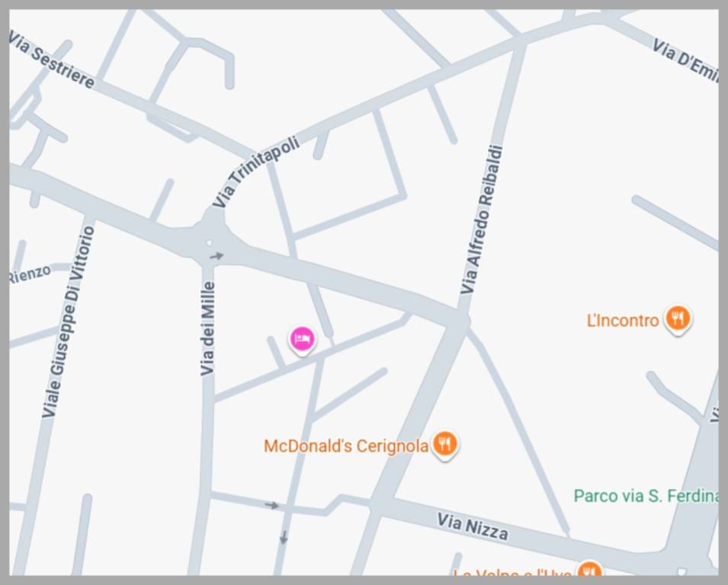
Task: Open McDonald's Cerignola place label
Action: point(346,446)
